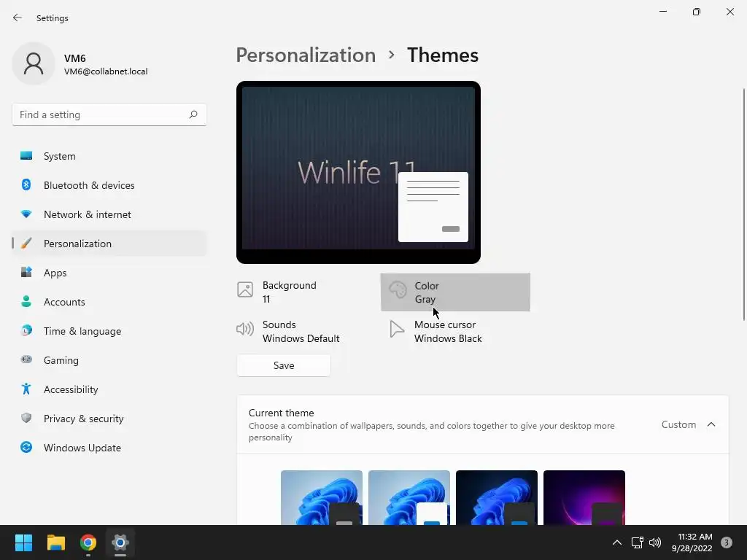747x560 pixels.
Task: Launch Chrome from the taskbar
Action: click(x=88, y=542)
